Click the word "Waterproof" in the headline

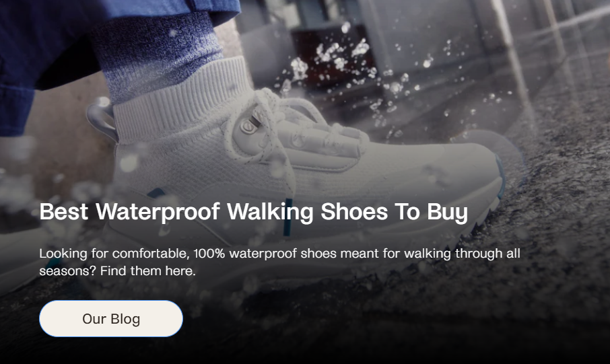(x=158, y=211)
